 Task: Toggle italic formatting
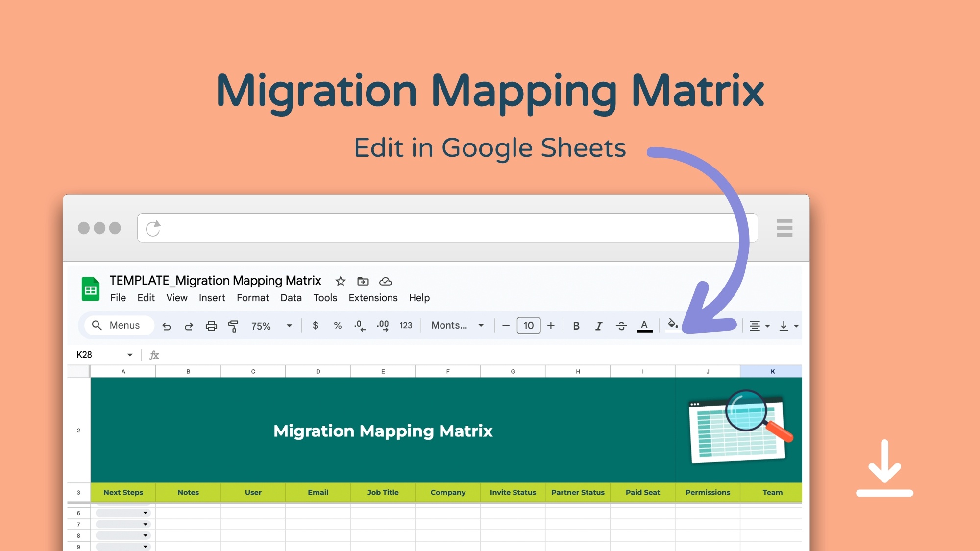[598, 325]
